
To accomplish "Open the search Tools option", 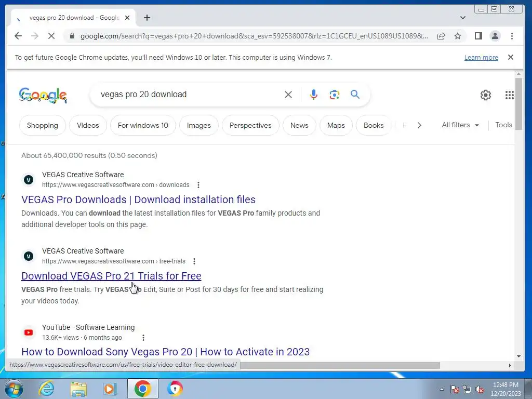I will click(x=503, y=125).
